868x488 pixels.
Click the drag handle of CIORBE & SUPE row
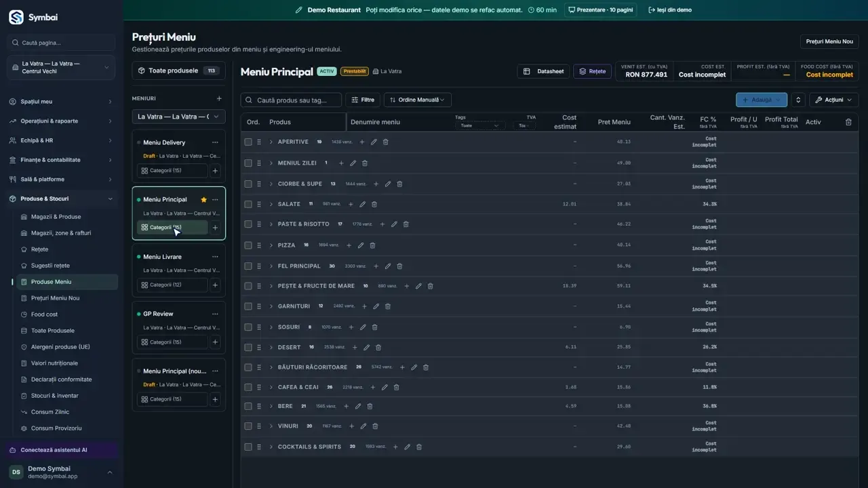click(x=259, y=184)
